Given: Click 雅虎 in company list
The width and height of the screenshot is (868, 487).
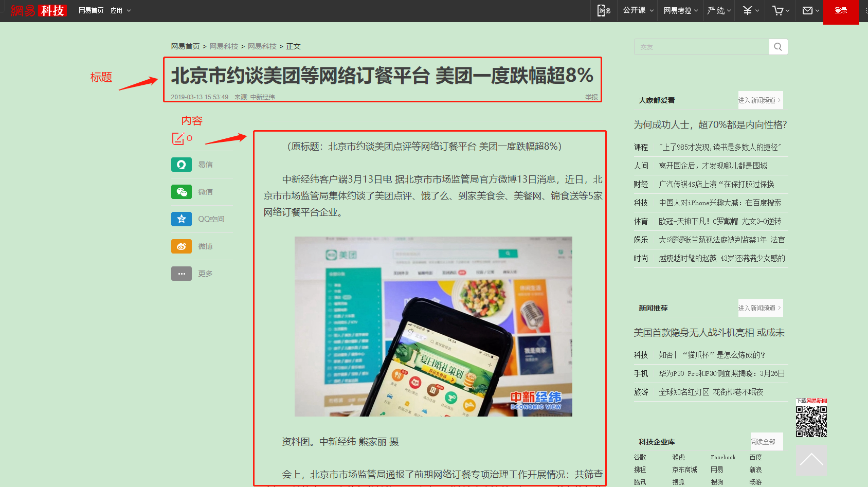Looking at the screenshot, I should (x=678, y=457).
